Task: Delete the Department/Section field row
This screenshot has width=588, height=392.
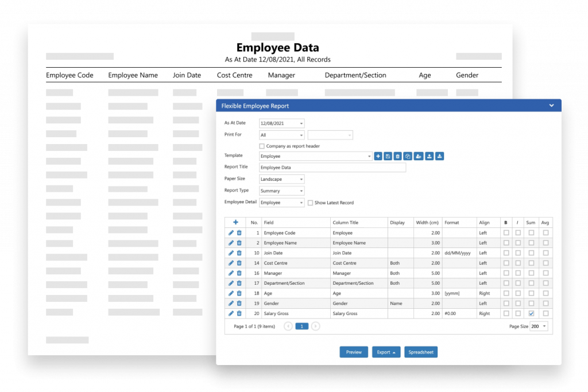Action: [239, 284]
